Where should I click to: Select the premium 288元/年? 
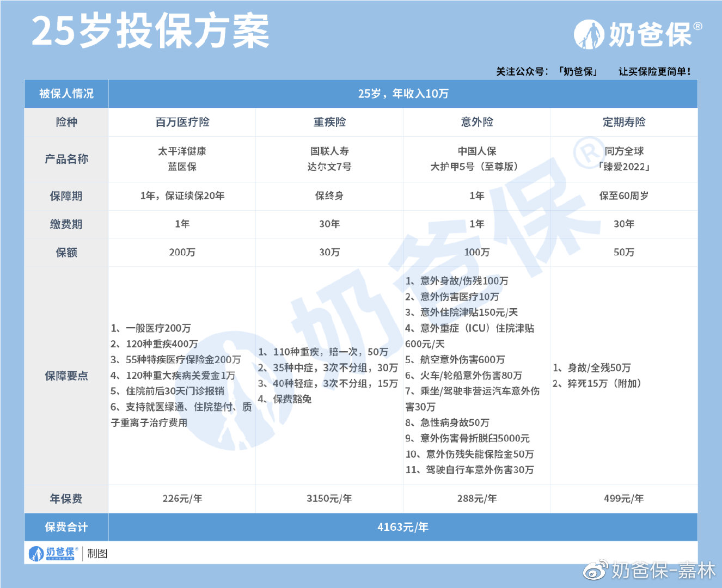[x=477, y=499]
